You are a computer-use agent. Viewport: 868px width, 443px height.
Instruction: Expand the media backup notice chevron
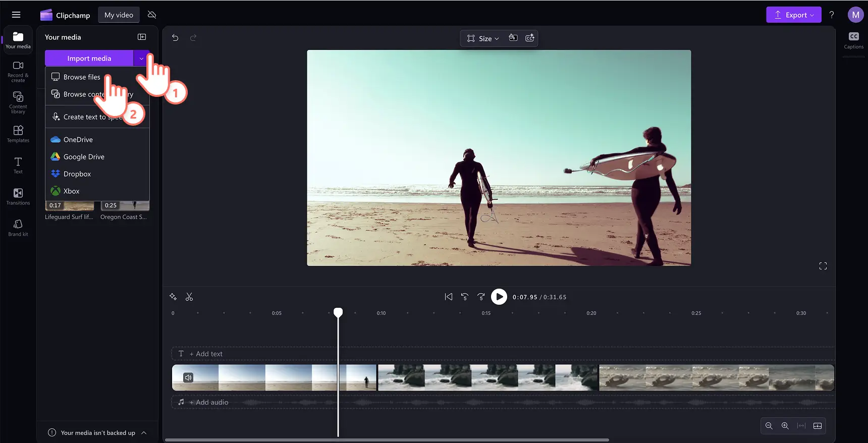(x=144, y=433)
